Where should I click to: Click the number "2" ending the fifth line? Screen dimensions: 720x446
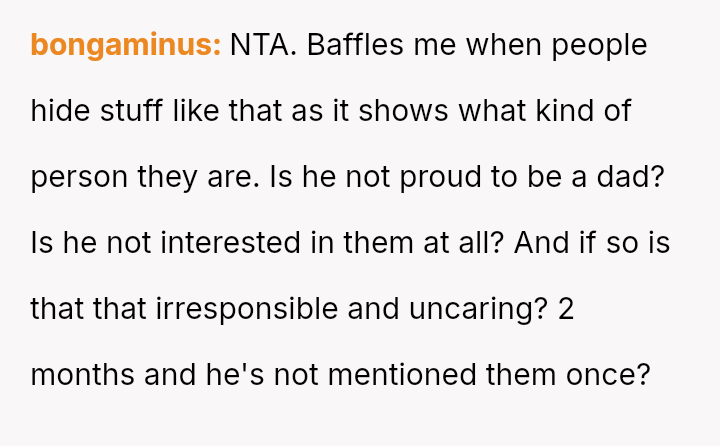tap(566, 309)
